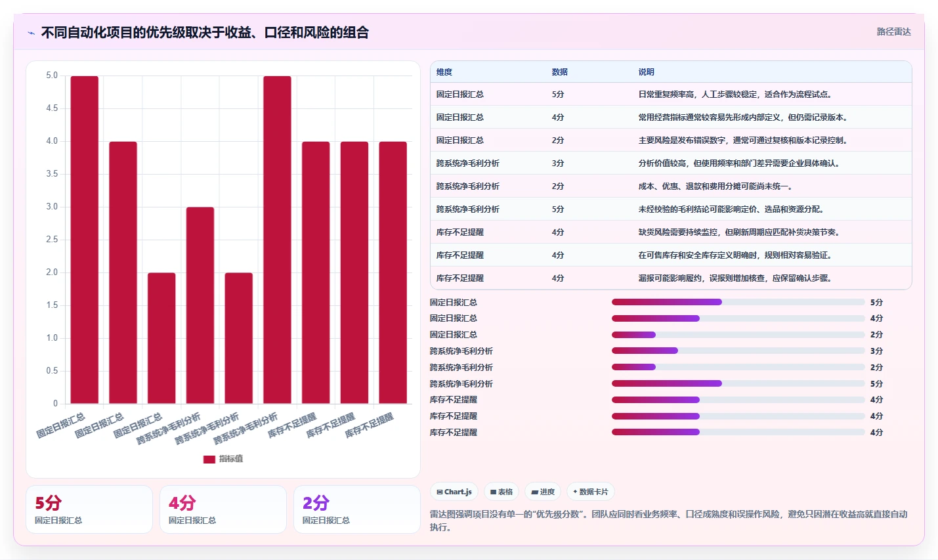The image size is (938, 560).
Task: Select row 主要风险是发布错误数字
Action: point(671,140)
